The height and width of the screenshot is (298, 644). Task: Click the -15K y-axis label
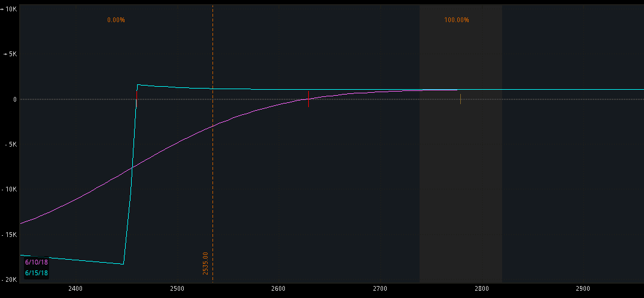pyautogui.click(x=8, y=235)
